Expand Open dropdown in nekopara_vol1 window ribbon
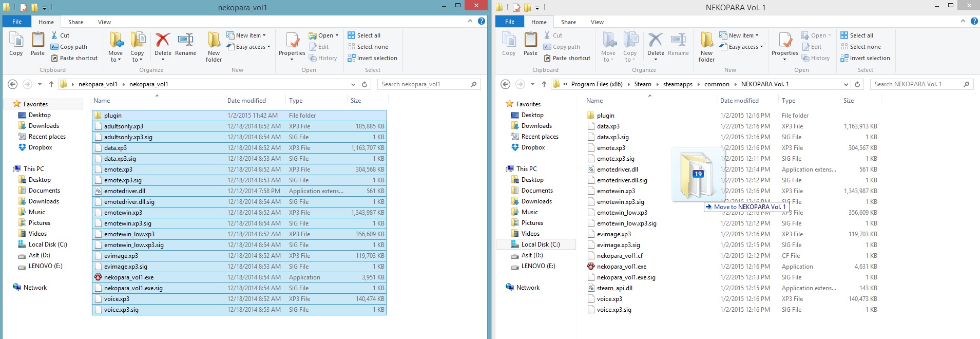This screenshot has width=980, height=339. pyautogui.click(x=337, y=35)
